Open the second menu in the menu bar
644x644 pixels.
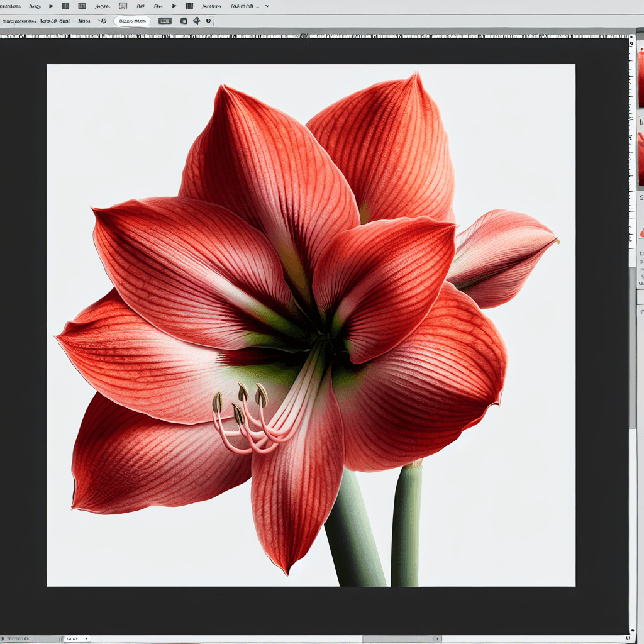(34, 6)
